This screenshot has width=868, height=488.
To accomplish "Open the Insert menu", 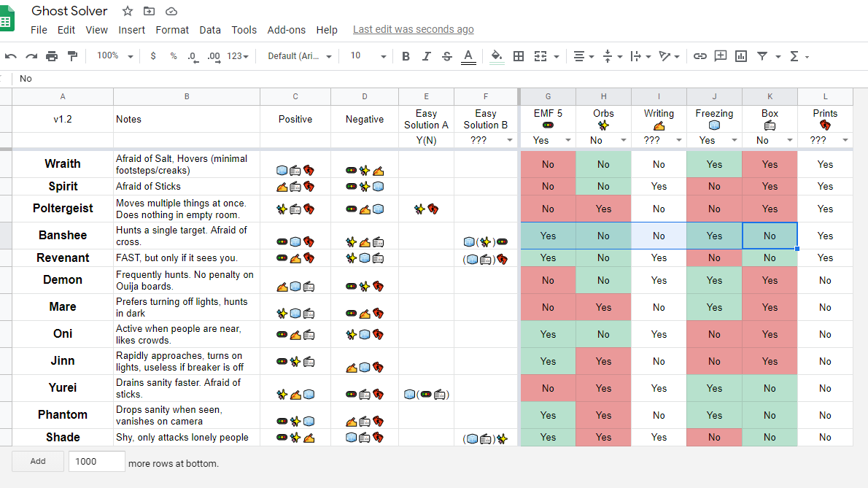I will pos(131,30).
